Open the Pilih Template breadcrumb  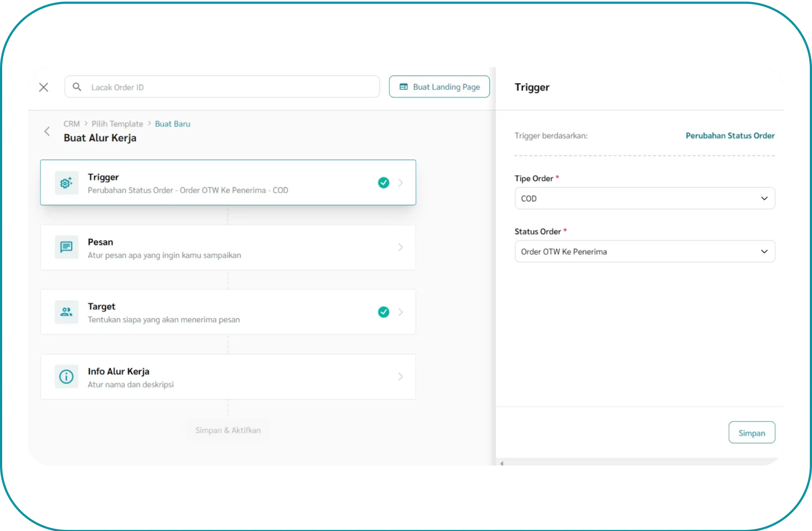(117, 124)
